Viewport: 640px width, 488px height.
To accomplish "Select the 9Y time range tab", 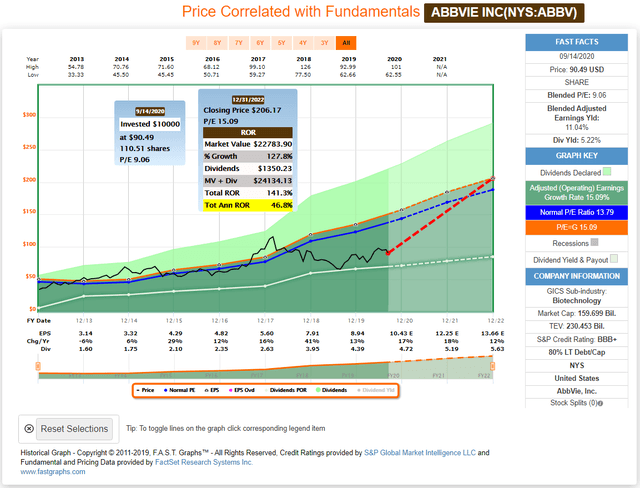I will [195, 43].
